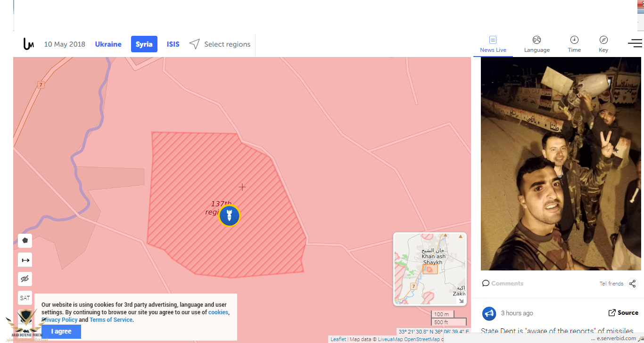Switch to the Ukraine map

[x=108, y=44]
